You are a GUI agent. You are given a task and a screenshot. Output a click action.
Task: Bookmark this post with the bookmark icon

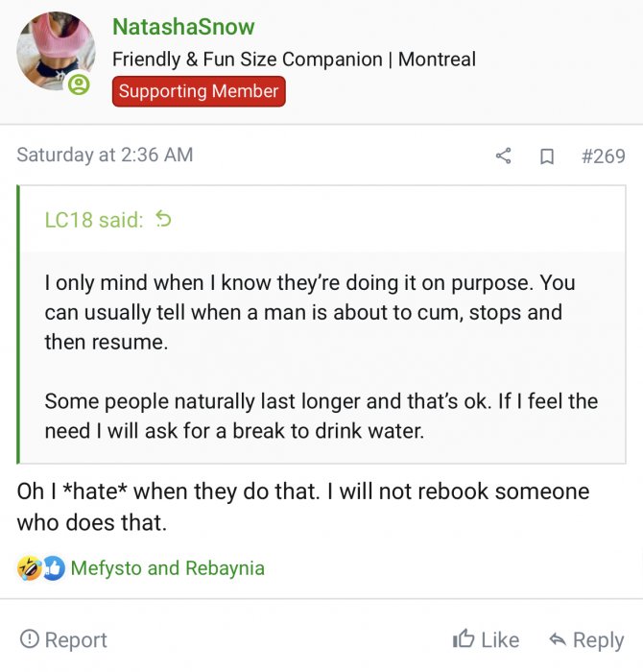pyautogui.click(x=547, y=156)
